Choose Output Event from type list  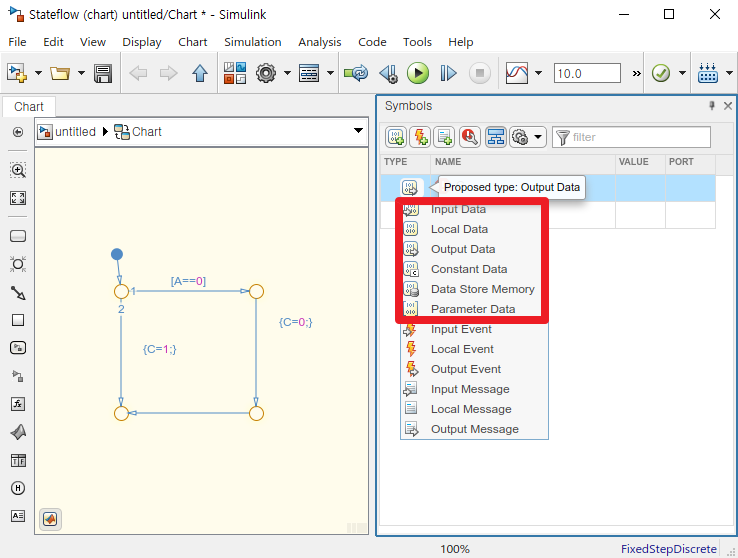[x=474, y=369]
